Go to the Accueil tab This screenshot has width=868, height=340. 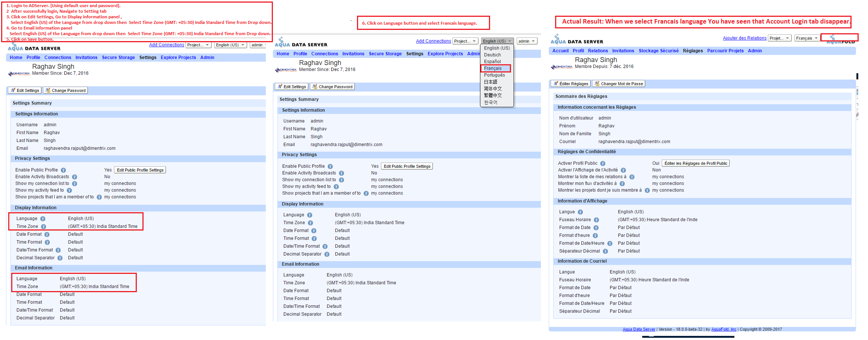click(560, 51)
